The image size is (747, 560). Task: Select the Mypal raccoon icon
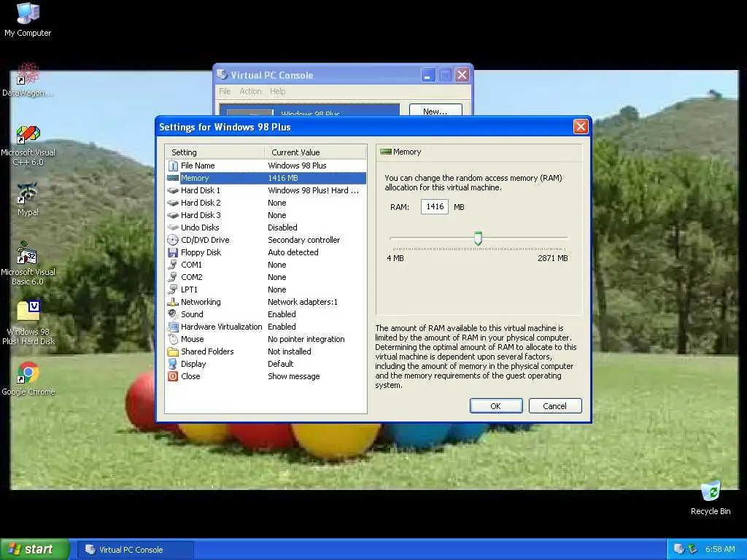[x=28, y=192]
